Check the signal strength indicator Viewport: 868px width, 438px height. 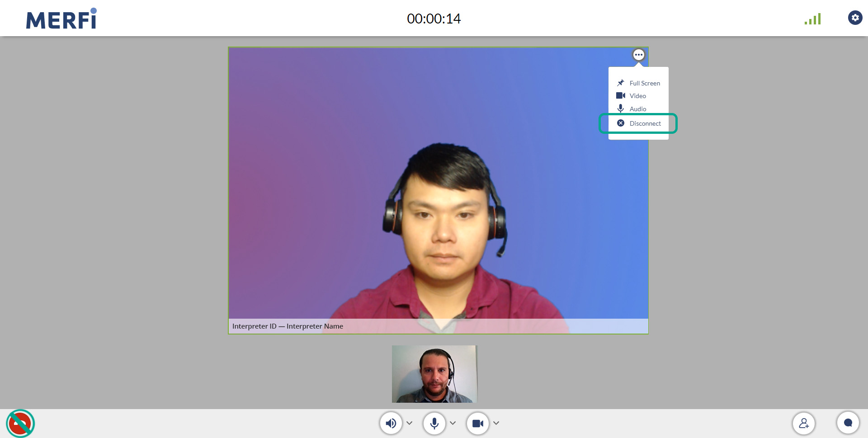point(812,19)
